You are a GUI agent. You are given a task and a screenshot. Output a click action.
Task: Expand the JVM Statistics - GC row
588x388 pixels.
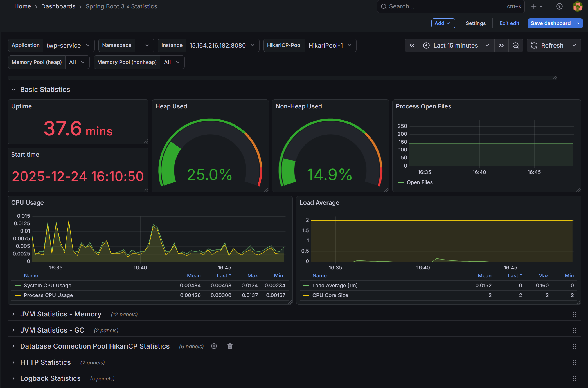click(52, 330)
